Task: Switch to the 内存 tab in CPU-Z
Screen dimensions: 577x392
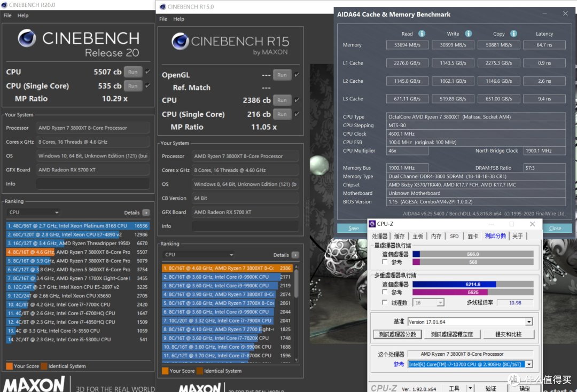Action: tap(436, 236)
